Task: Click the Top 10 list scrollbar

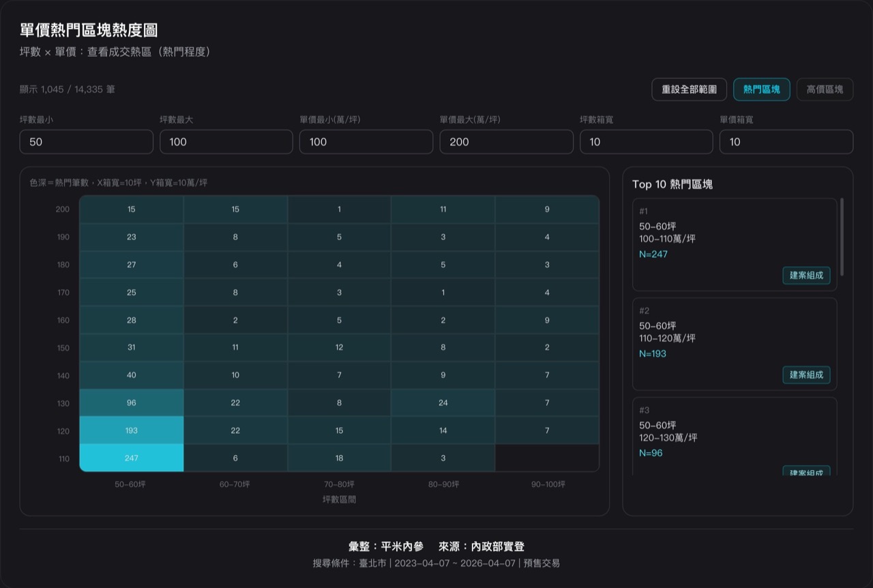Action: (842, 237)
